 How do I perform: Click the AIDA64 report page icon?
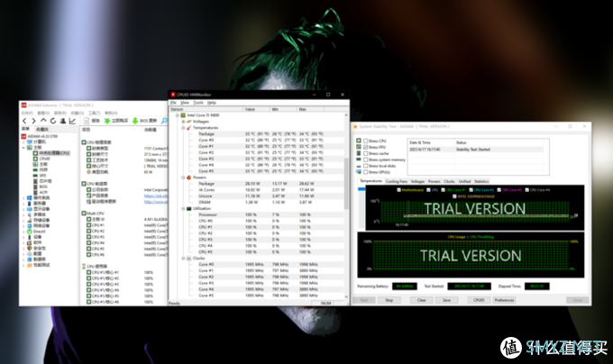[x=87, y=121]
